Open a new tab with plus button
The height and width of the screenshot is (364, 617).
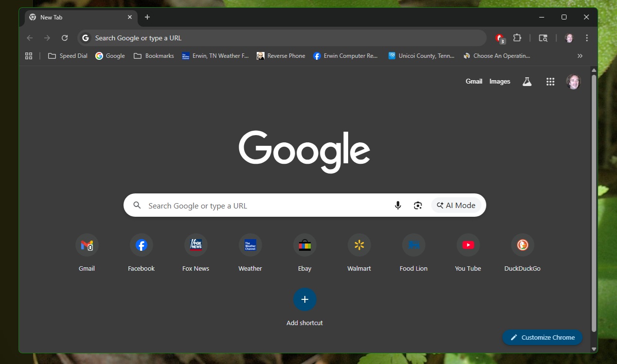point(147,17)
